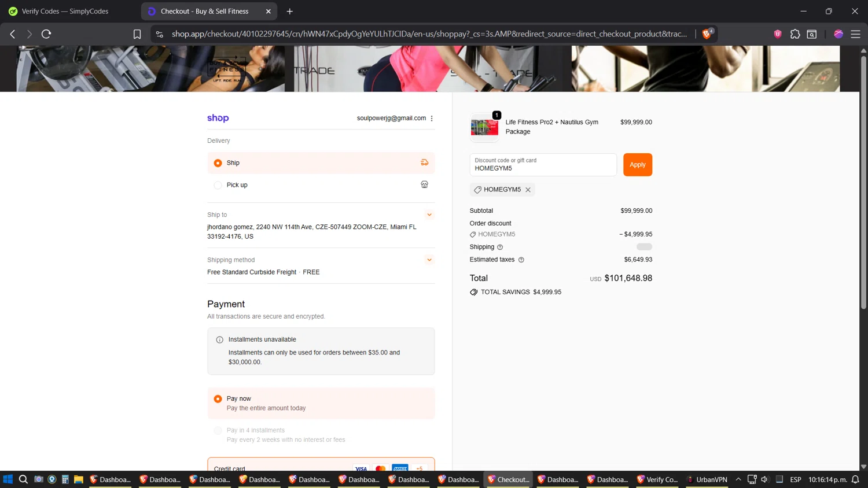
Task: Click the $101,648.98 total amount
Action: [628, 278]
